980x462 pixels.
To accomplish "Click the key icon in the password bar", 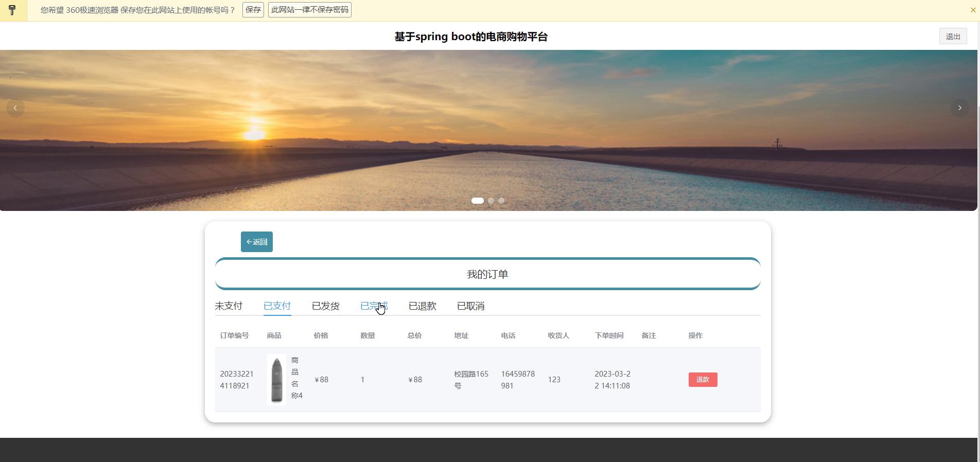I will (x=12, y=10).
